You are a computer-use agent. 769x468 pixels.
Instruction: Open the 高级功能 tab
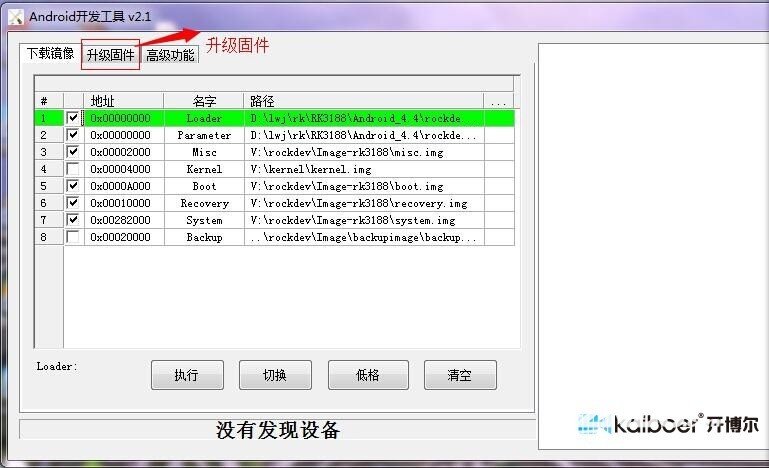click(x=170, y=54)
